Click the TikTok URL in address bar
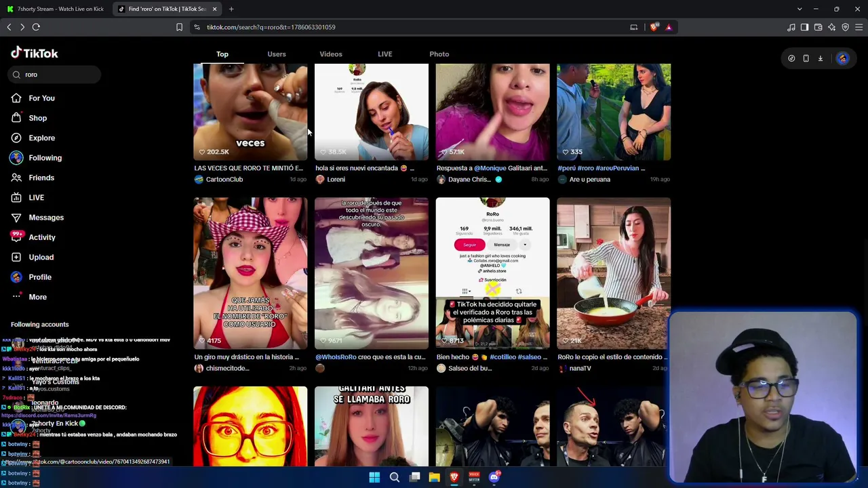868x488 pixels. [x=271, y=27]
